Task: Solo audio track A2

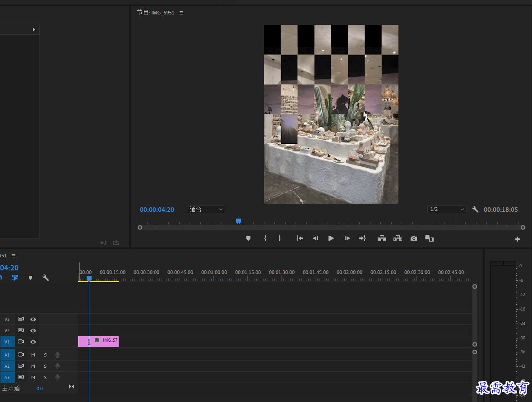Action: click(45, 366)
